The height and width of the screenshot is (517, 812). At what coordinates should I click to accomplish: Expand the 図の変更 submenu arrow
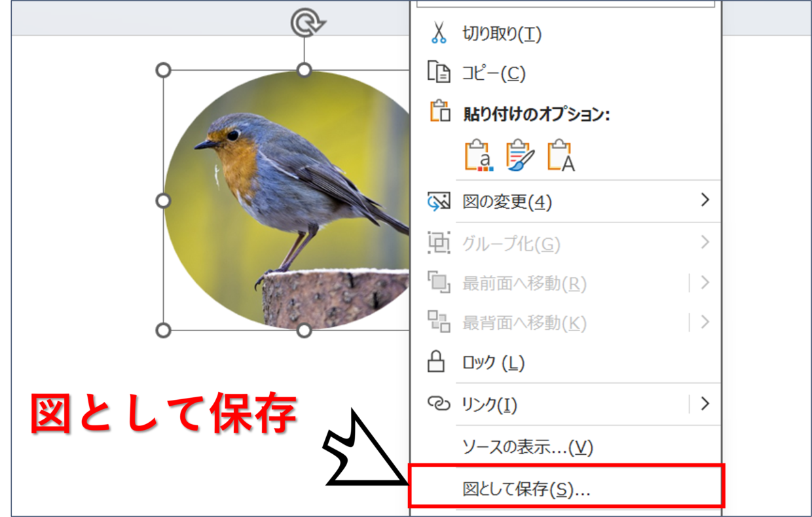click(x=705, y=200)
